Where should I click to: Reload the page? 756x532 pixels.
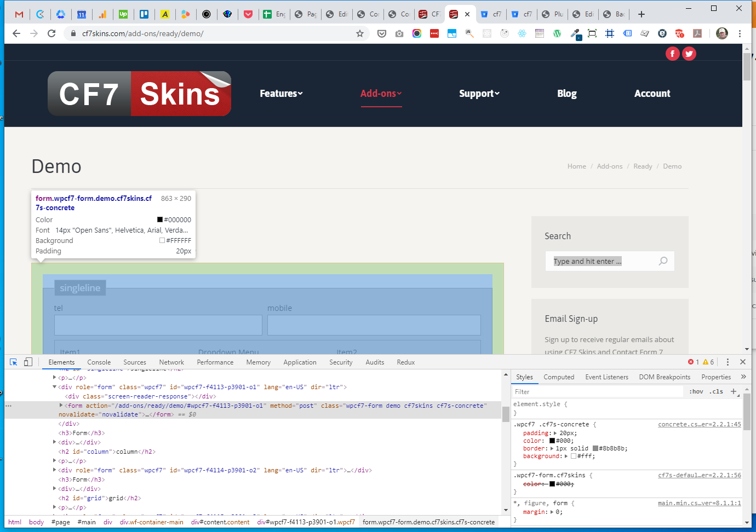[51, 33]
